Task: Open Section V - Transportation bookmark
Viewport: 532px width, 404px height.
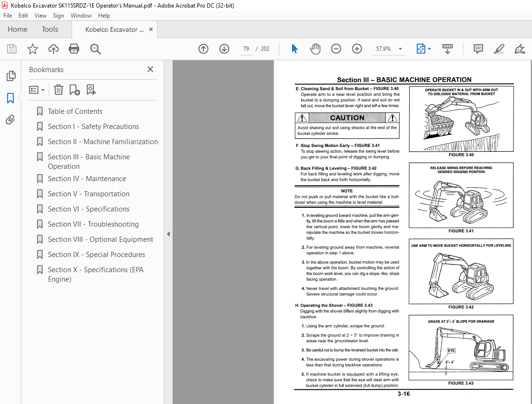Action: (89, 194)
